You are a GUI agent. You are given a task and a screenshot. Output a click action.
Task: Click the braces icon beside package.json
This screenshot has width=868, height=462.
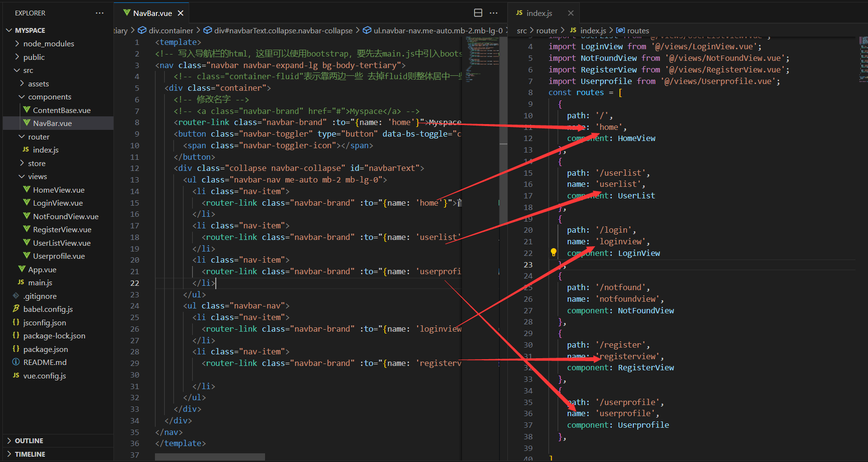point(16,349)
